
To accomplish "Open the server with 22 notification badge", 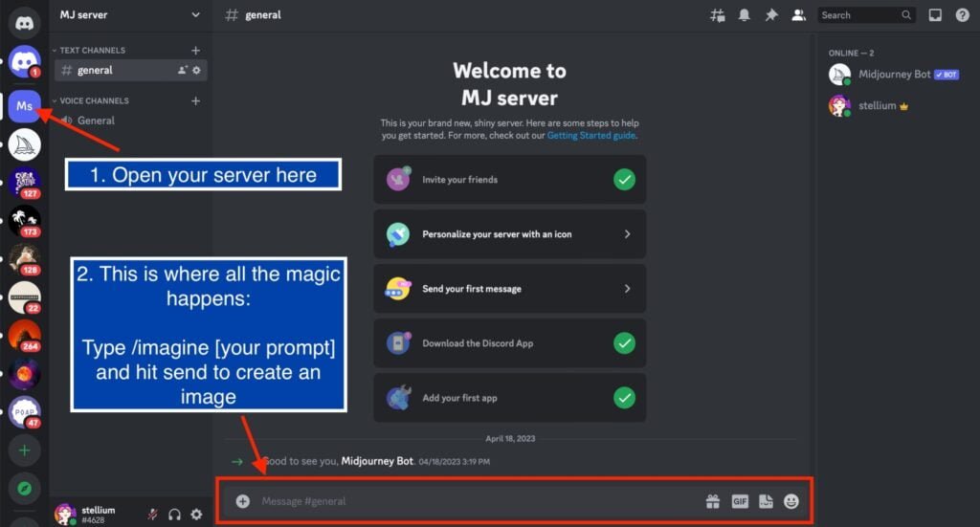I will pos(24,297).
